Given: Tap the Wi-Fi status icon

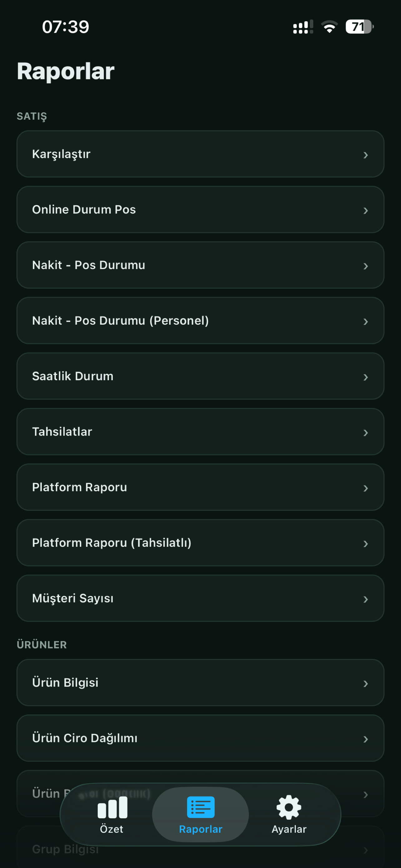Looking at the screenshot, I should [329, 27].
